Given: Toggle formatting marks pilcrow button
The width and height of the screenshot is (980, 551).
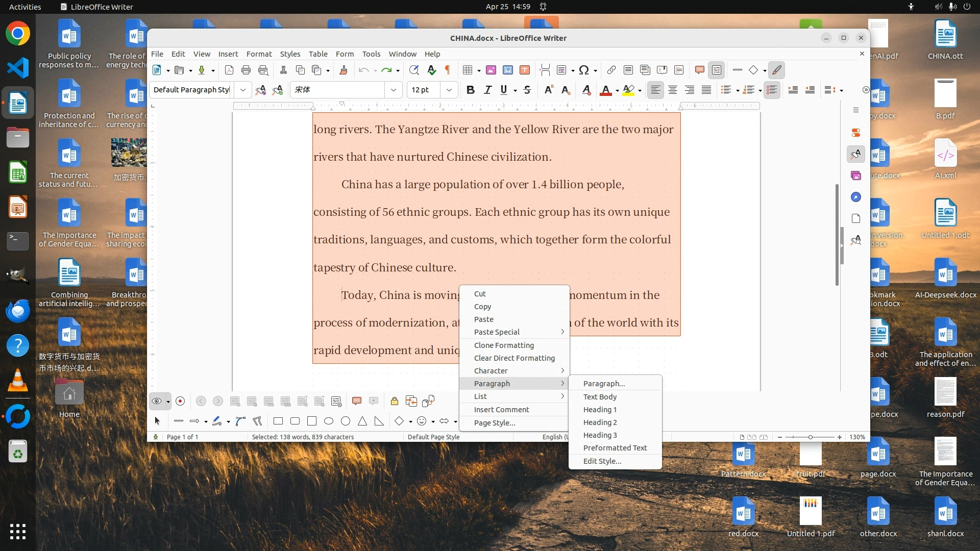Looking at the screenshot, I should pyautogui.click(x=448, y=70).
